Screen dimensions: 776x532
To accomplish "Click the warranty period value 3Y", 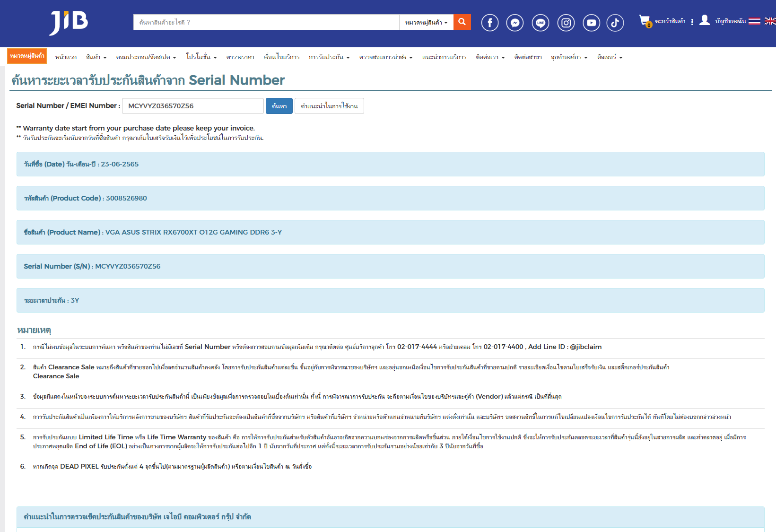I will pos(75,300).
